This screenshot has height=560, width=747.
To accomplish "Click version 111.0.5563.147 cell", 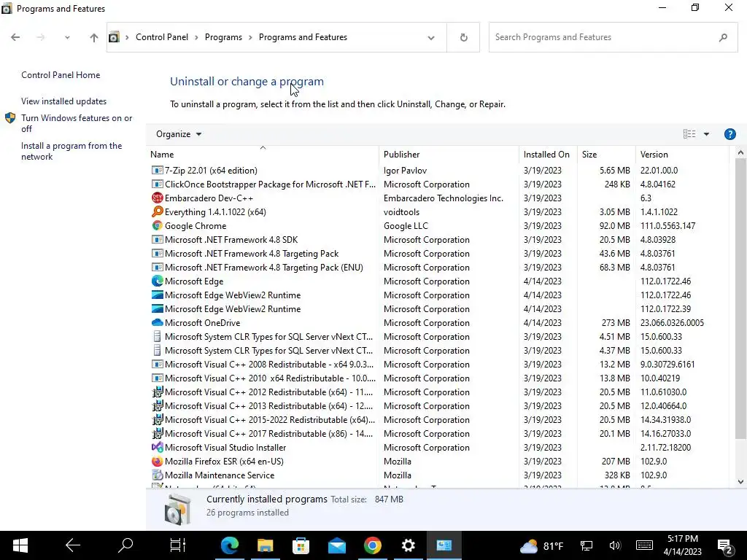I will tap(667, 226).
